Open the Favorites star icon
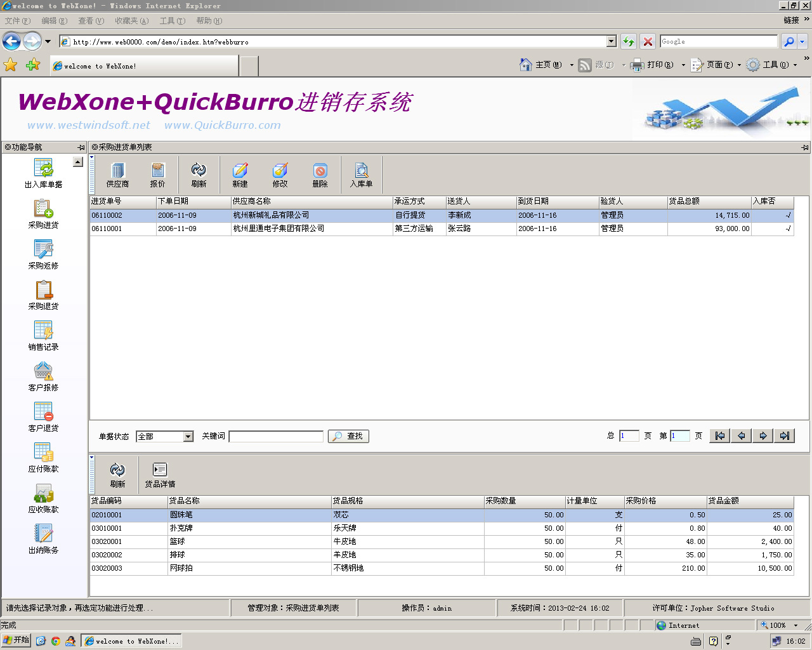The height and width of the screenshot is (650, 812). click(x=11, y=65)
